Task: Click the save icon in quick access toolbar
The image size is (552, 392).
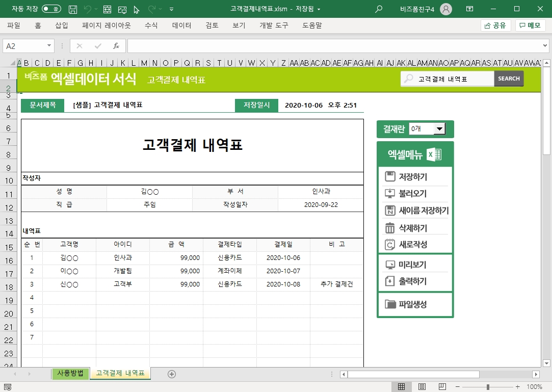Action: pyautogui.click(x=73, y=9)
